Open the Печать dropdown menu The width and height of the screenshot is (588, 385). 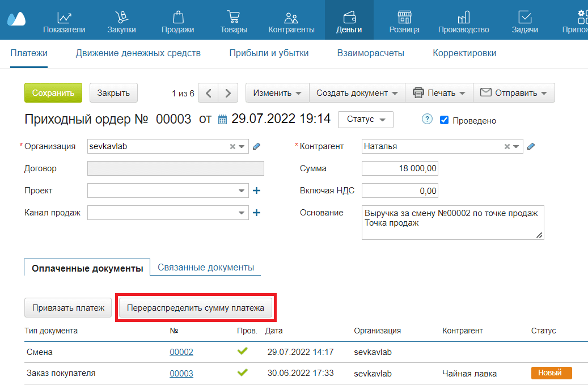(439, 93)
